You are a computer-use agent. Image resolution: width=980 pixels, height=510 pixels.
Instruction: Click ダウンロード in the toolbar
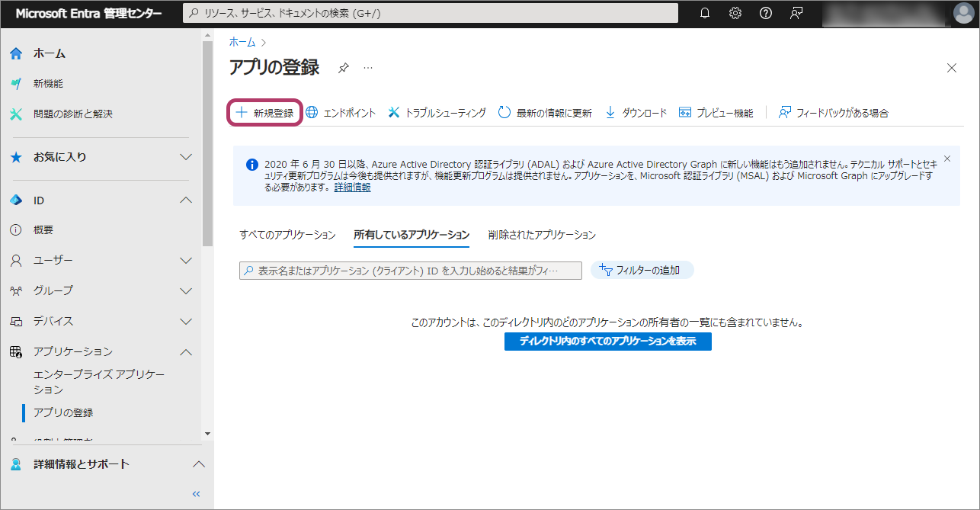point(636,113)
